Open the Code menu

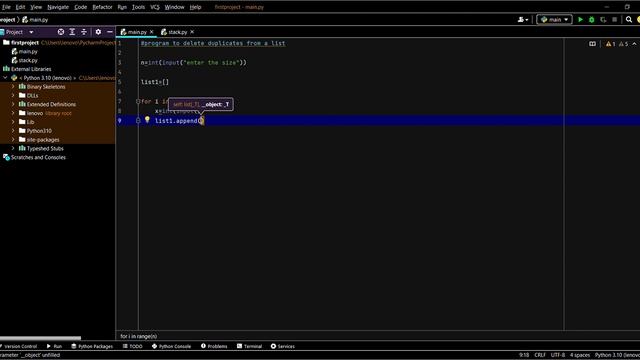80,7
